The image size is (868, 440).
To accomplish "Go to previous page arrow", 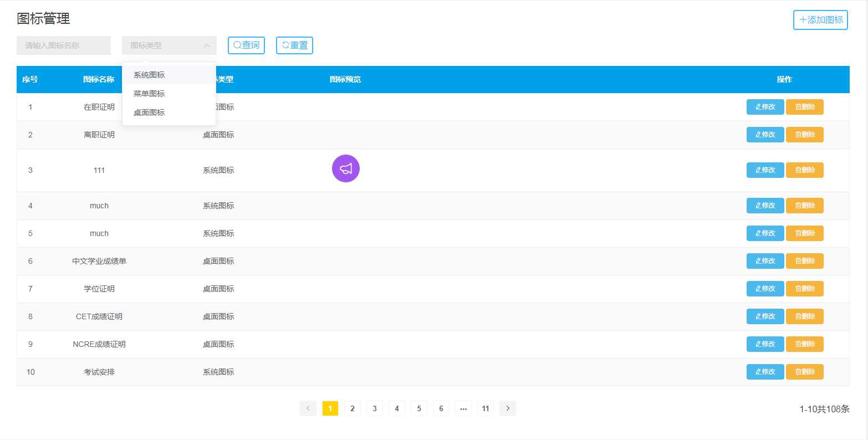I will coord(308,408).
